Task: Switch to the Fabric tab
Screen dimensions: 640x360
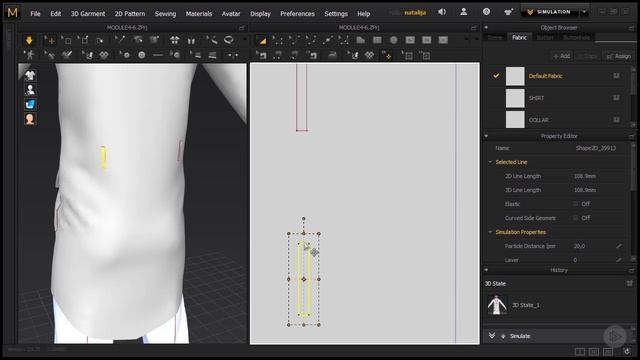Action: tap(519, 38)
